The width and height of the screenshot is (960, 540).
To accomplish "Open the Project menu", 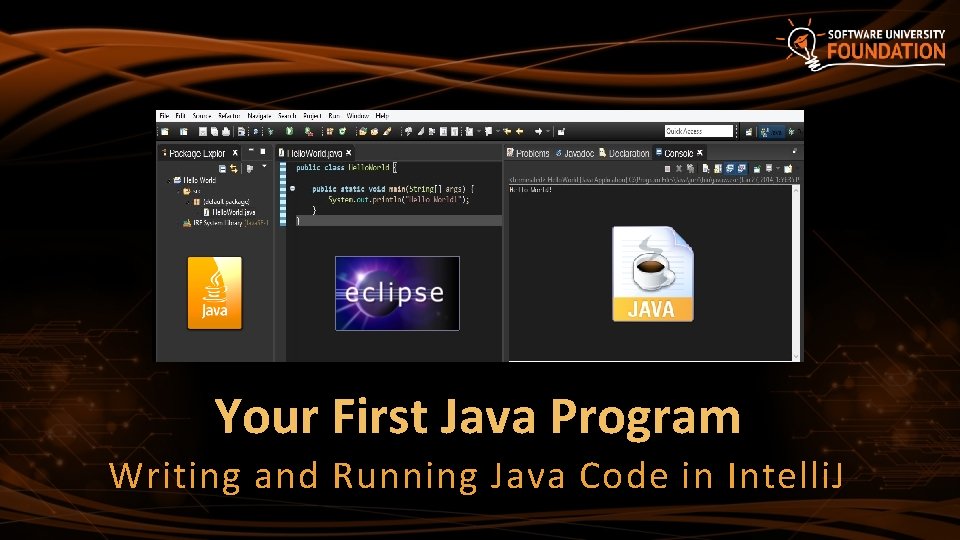I will click(312, 116).
